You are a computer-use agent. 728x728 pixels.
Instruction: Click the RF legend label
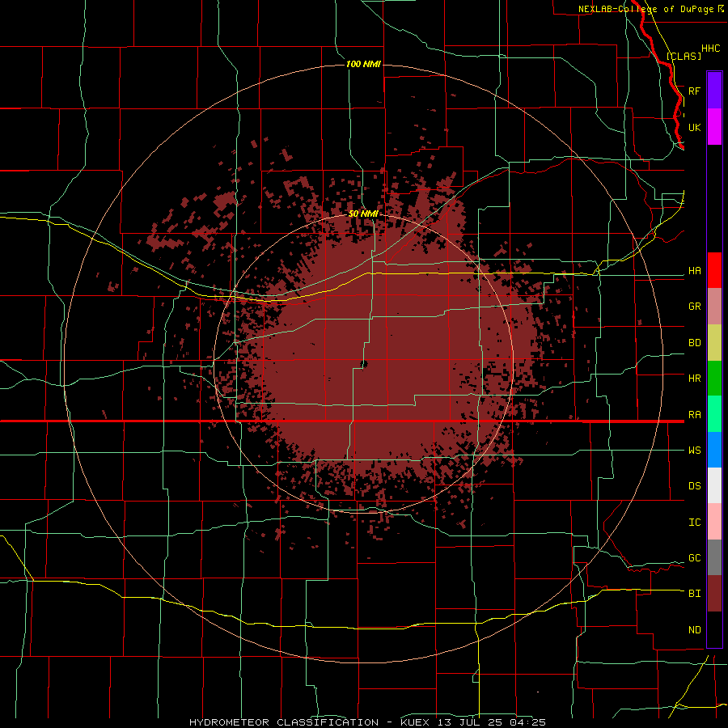point(694,91)
